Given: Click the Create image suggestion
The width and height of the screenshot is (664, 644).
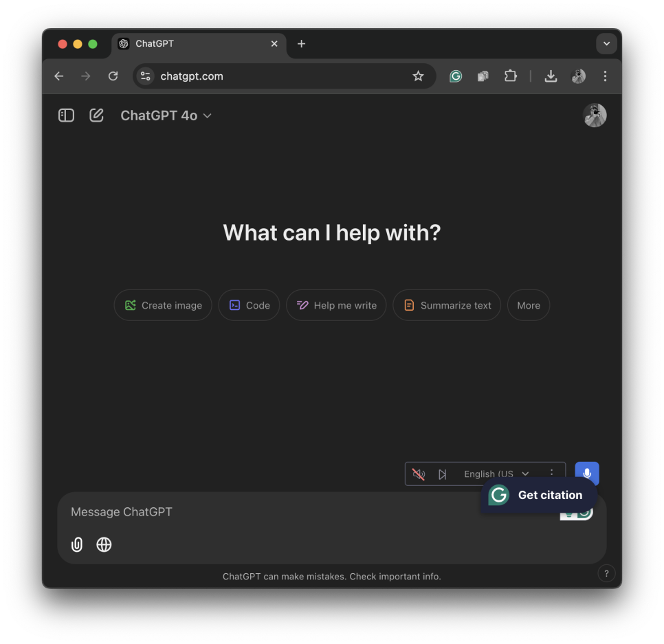Looking at the screenshot, I should click(x=163, y=305).
